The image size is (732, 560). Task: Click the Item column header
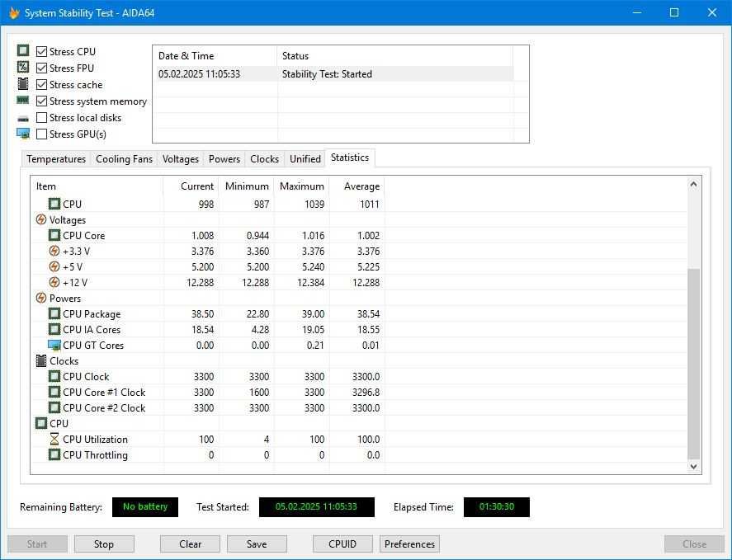97,186
